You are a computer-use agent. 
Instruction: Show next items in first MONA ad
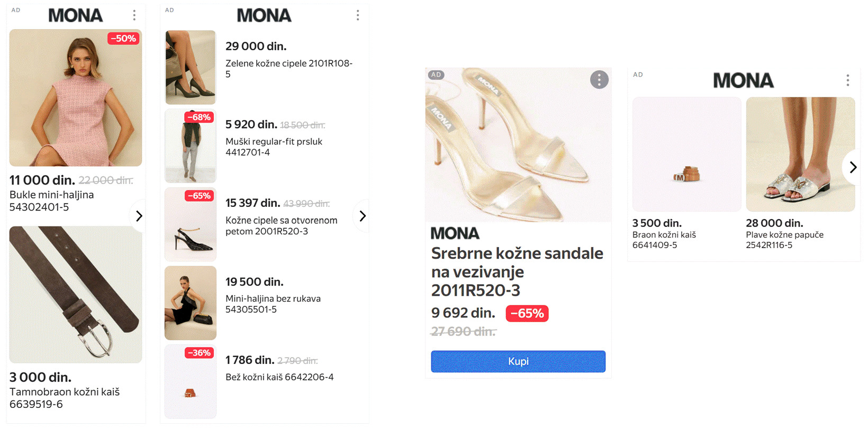point(139,216)
